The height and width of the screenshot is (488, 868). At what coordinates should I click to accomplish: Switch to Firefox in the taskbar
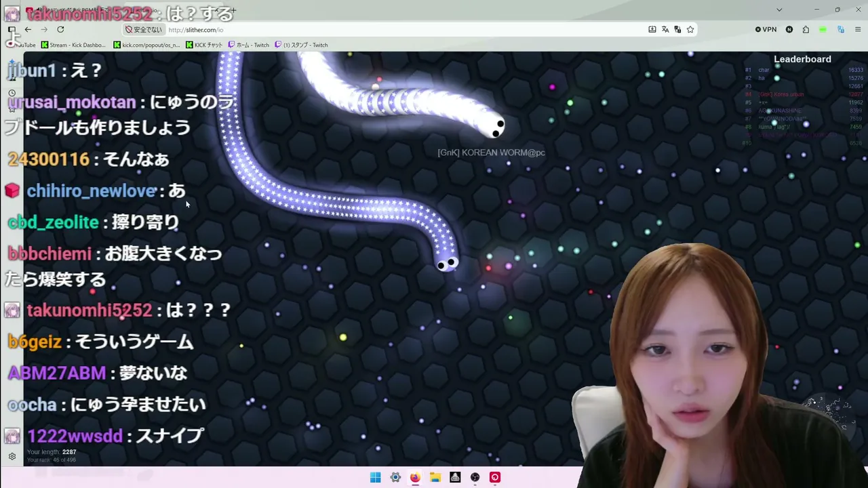coord(415,477)
